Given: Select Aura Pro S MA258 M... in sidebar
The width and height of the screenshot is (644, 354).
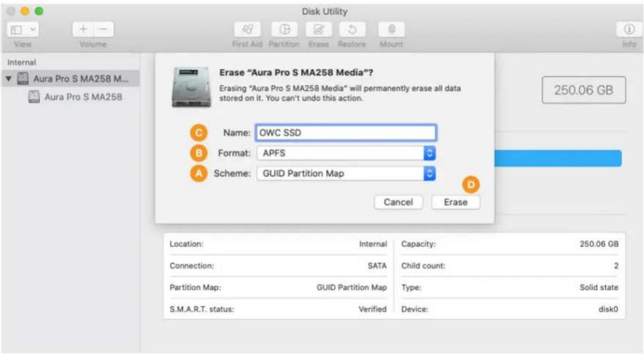Looking at the screenshot, I should coord(70,78).
